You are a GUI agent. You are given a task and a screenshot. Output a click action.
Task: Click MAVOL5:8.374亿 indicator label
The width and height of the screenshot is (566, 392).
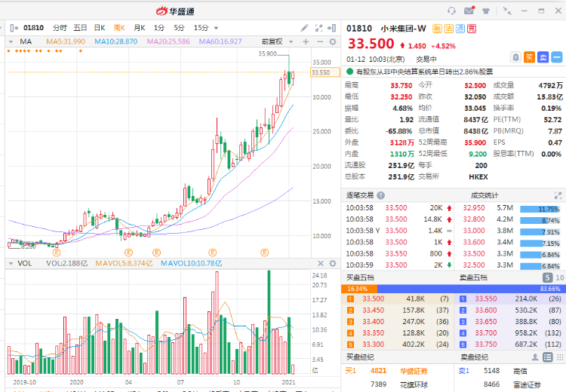[x=124, y=263]
